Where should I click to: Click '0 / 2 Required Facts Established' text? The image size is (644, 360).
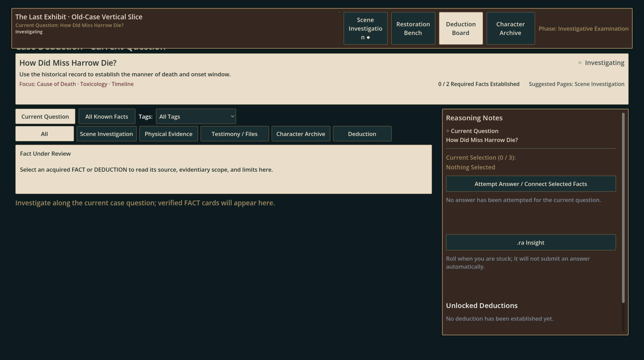[x=478, y=84]
